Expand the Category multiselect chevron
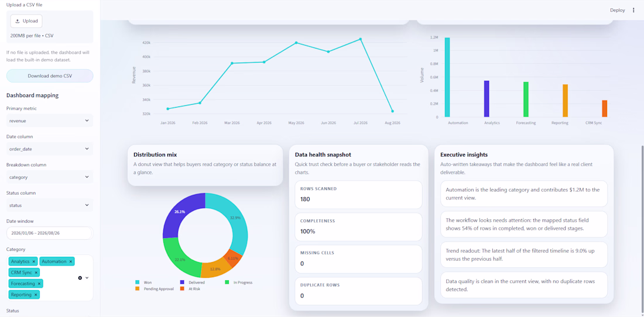Viewport: 644px width, 317px height. tap(87, 278)
